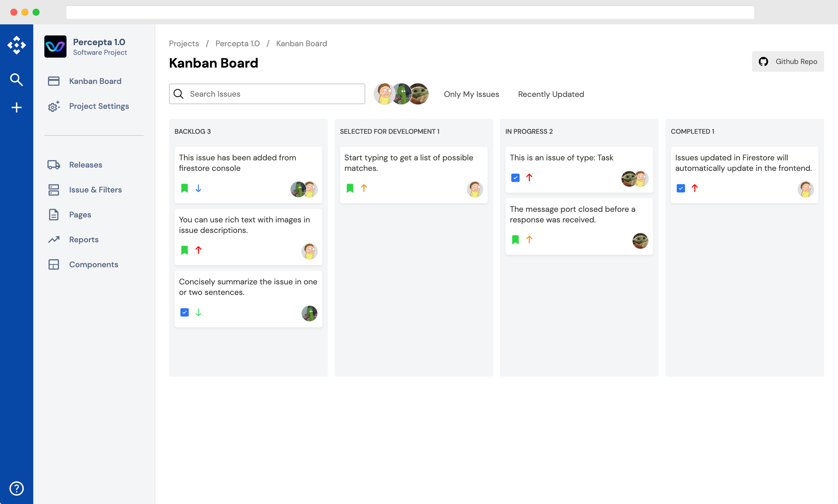This screenshot has height=504, width=838.
Task: Click the Projects breadcrumb link
Action: [x=184, y=43]
